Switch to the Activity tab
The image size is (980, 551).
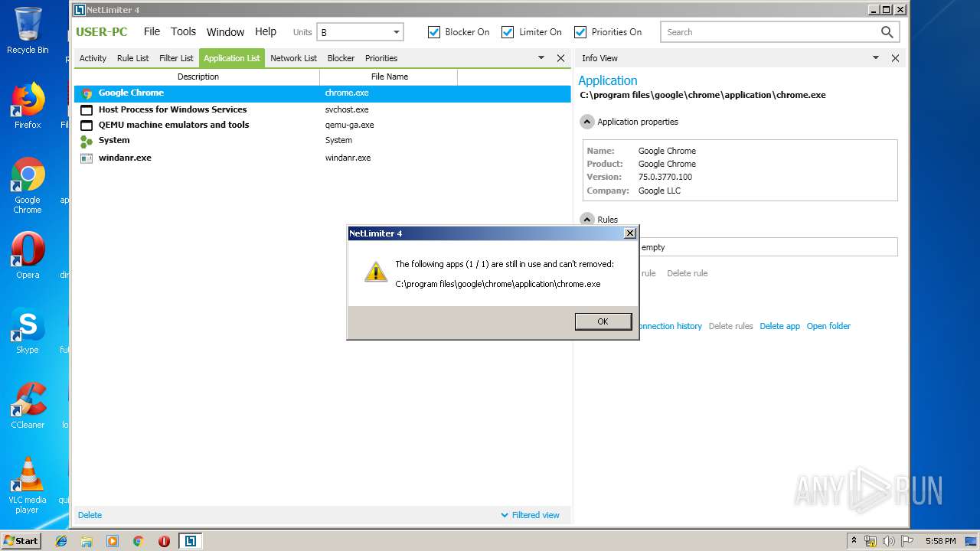(x=93, y=58)
